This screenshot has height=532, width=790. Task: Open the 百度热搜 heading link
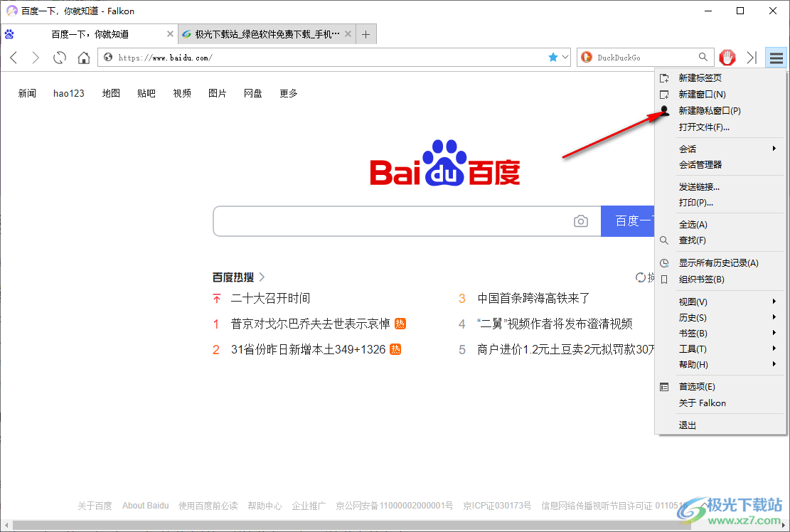coord(238,277)
